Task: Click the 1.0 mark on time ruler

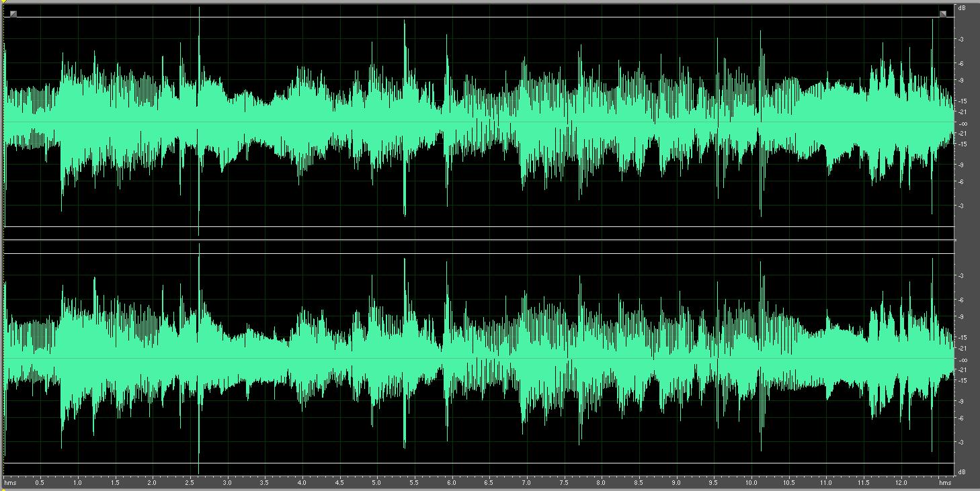Action: [x=77, y=482]
